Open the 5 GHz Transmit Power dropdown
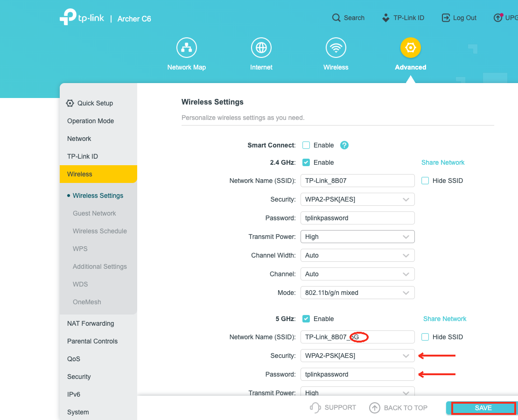 coord(357,392)
